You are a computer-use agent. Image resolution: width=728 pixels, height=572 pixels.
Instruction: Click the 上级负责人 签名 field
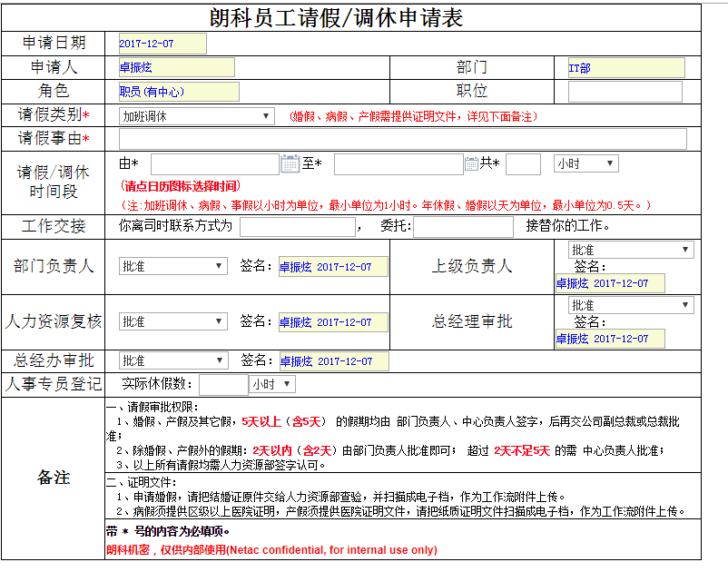[610, 283]
